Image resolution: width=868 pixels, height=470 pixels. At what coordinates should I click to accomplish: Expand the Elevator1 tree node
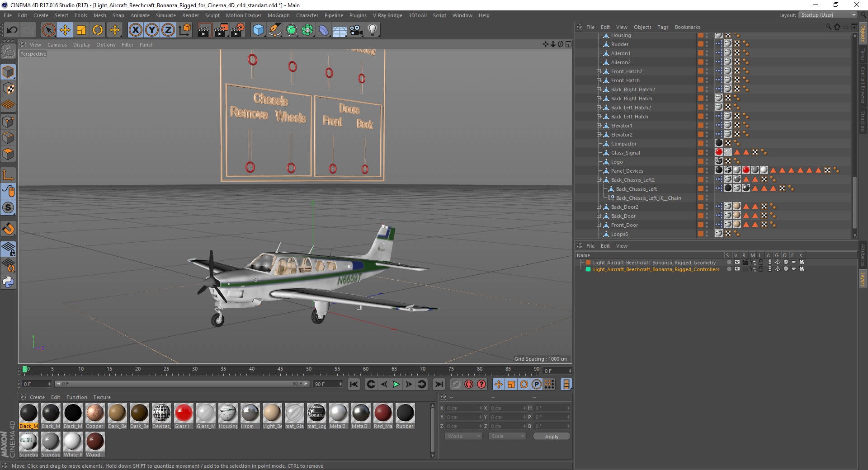(x=599, y=126)
